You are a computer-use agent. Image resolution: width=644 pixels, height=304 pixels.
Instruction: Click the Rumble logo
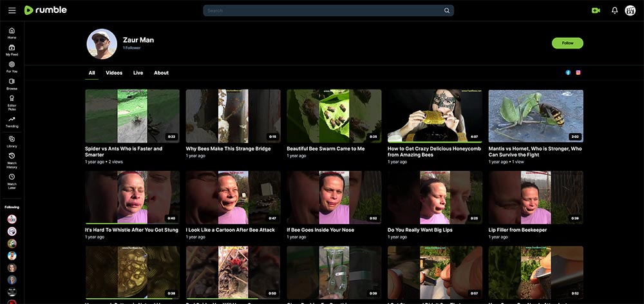[x=45, y=10]
